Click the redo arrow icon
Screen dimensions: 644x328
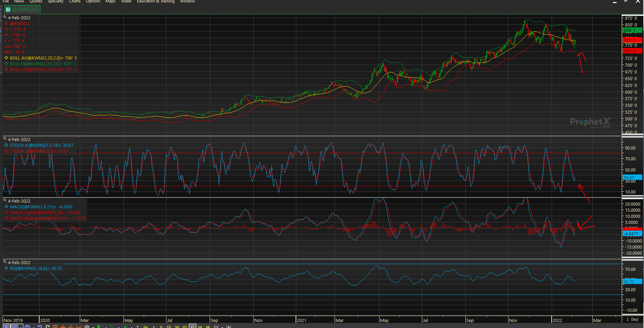[48, 326]
